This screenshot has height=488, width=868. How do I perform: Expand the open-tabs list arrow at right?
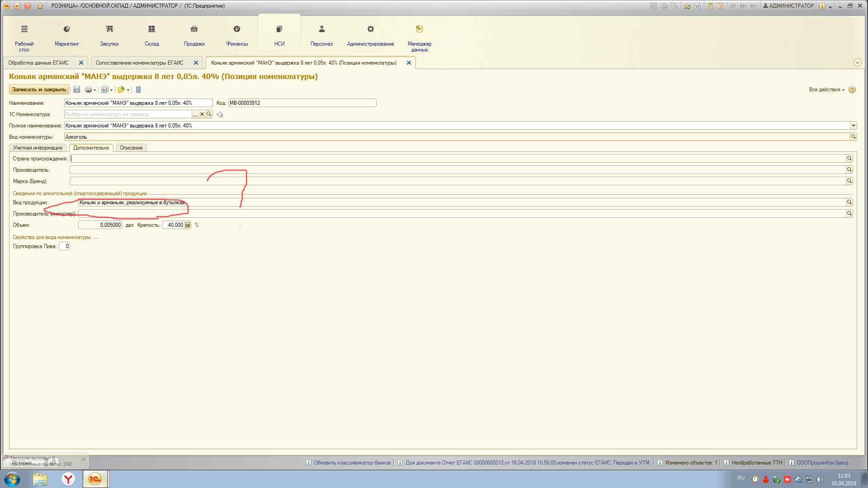(857, 63)
